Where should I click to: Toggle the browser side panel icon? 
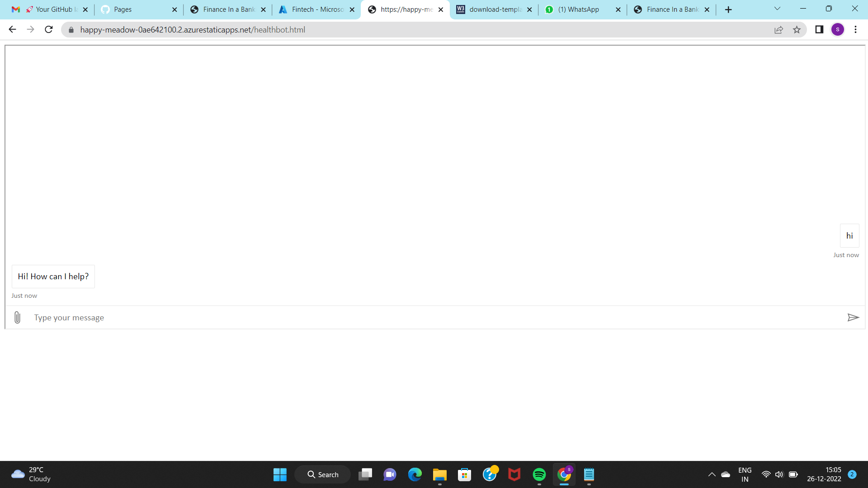pos(819,30)
